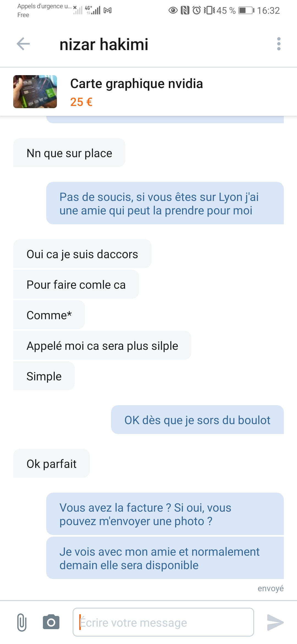Tap the 25 € price label
Image resolution: width=297 pixels, height=644 pixels.
coord(81,102)
